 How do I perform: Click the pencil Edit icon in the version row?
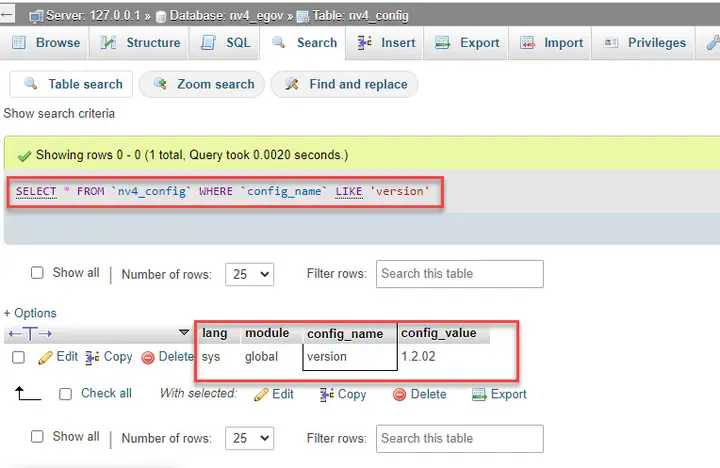45,357
